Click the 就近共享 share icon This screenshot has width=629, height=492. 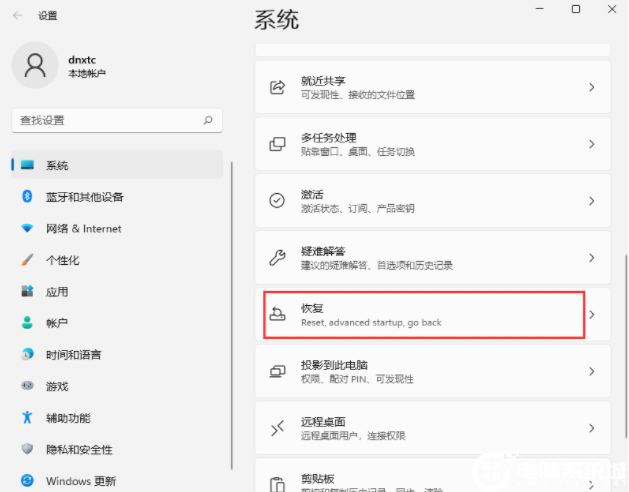pos(277,87)
